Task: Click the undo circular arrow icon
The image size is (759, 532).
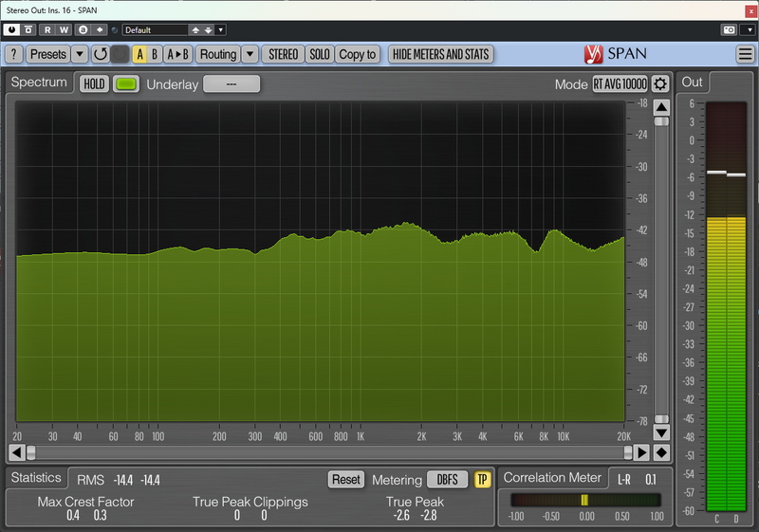Action: point(101,54)
